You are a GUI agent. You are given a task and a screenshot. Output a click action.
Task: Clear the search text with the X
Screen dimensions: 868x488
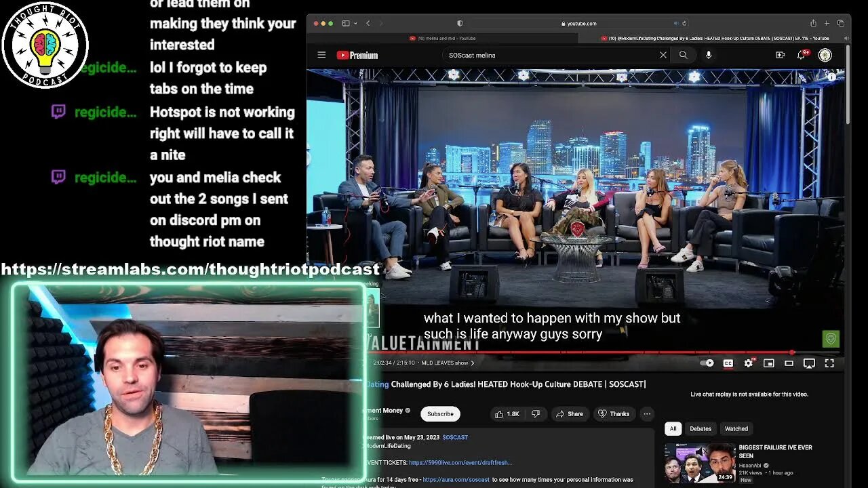click(663, 55)
